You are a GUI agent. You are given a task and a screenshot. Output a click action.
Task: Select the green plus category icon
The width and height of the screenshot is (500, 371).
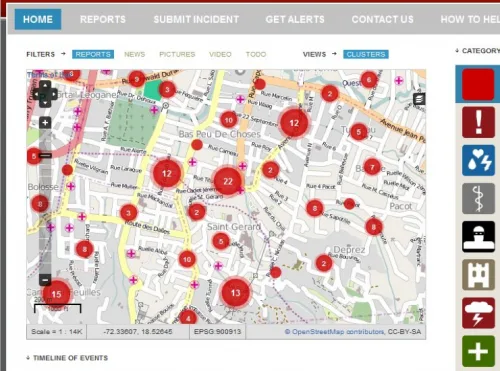pyautogui.click(x=478, y=351)
